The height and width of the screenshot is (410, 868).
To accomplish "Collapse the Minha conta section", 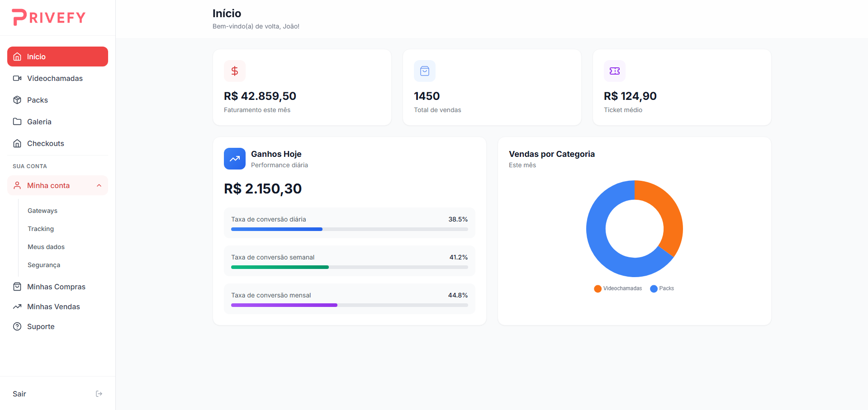I will point(99,185).
